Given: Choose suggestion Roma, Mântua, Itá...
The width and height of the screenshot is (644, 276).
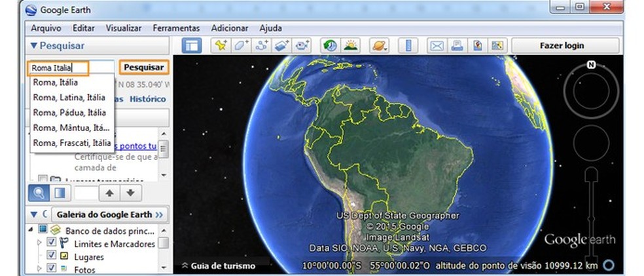Looking at the screenshot, I should (72, 128).
